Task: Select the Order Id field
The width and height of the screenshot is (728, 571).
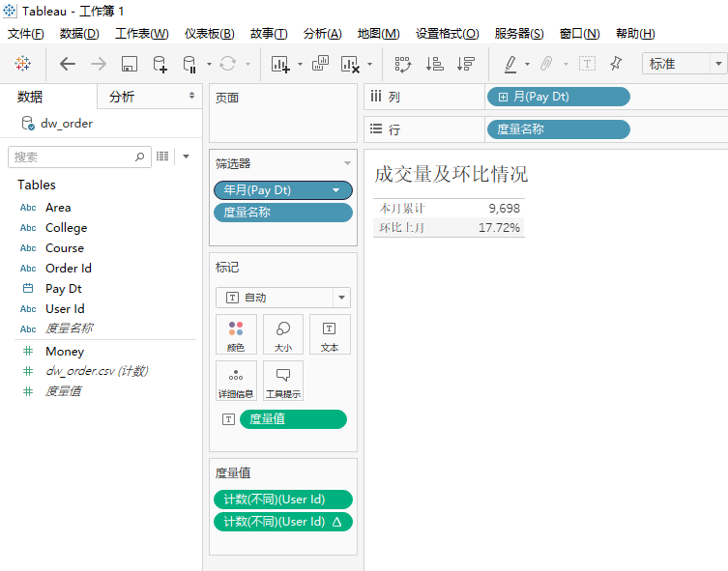Action: pos(69,269)
